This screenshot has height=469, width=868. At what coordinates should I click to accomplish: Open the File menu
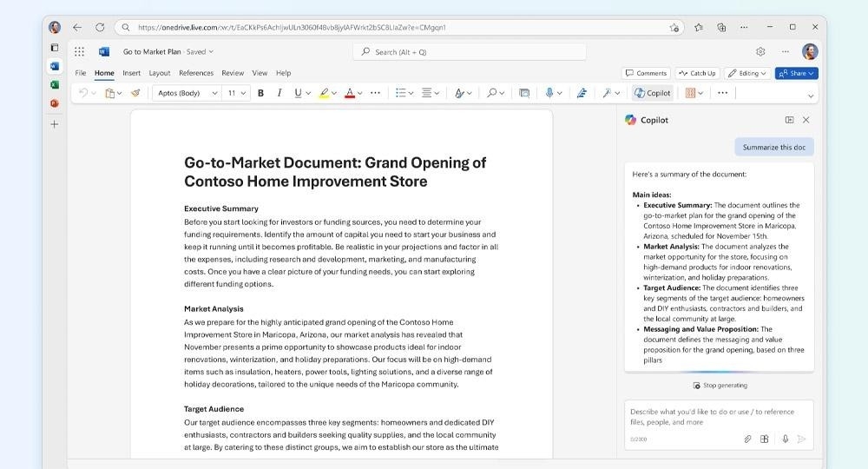[80, 73]
